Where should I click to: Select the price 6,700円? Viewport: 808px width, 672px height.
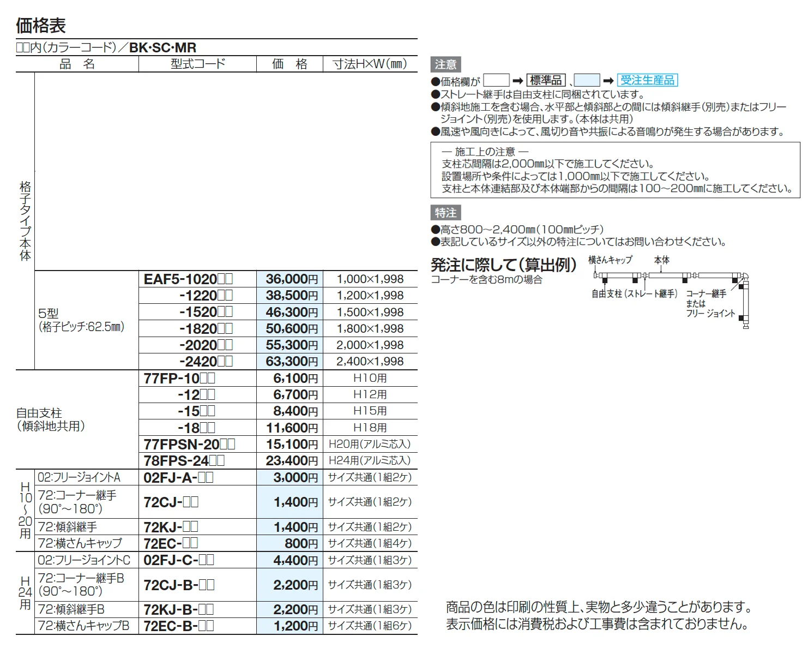pyautogui.click(x=296, y=395)
